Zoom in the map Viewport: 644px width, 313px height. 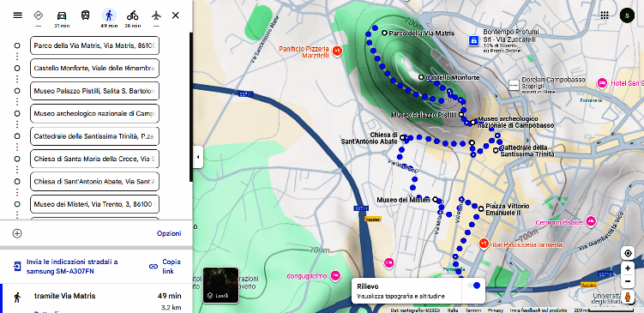(x=628, y=268)
